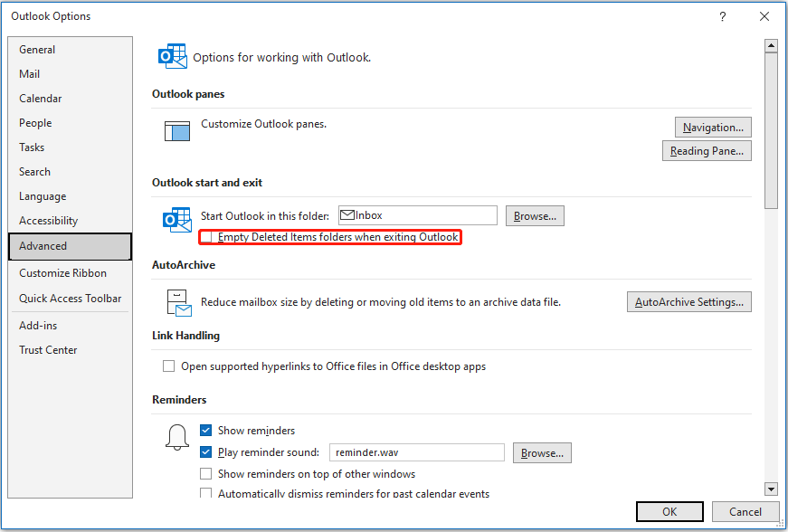Uncheck Play reminder sound
The width and height of the screenshot is (788, 532).
tap(205, 452)
